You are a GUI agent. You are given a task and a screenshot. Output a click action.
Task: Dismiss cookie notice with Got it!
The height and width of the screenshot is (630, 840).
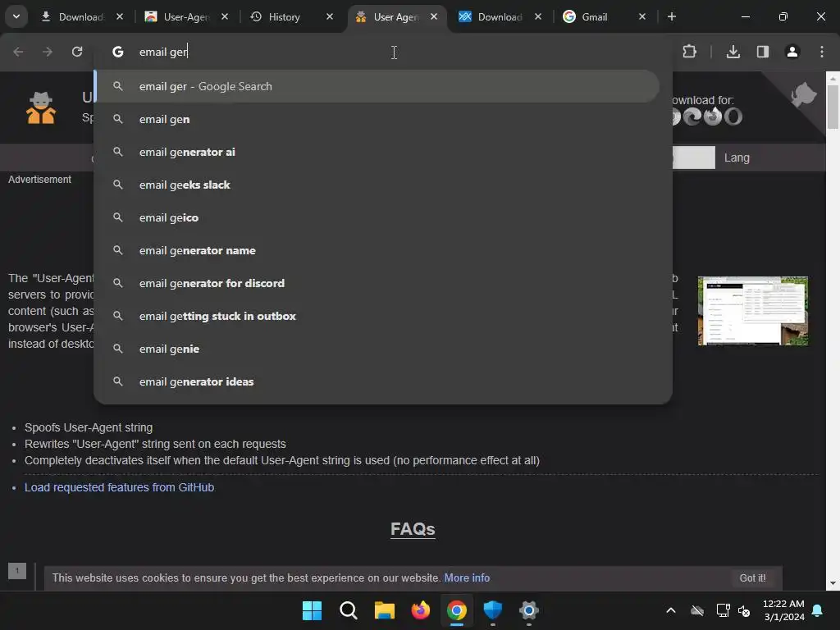coord(752,578)
